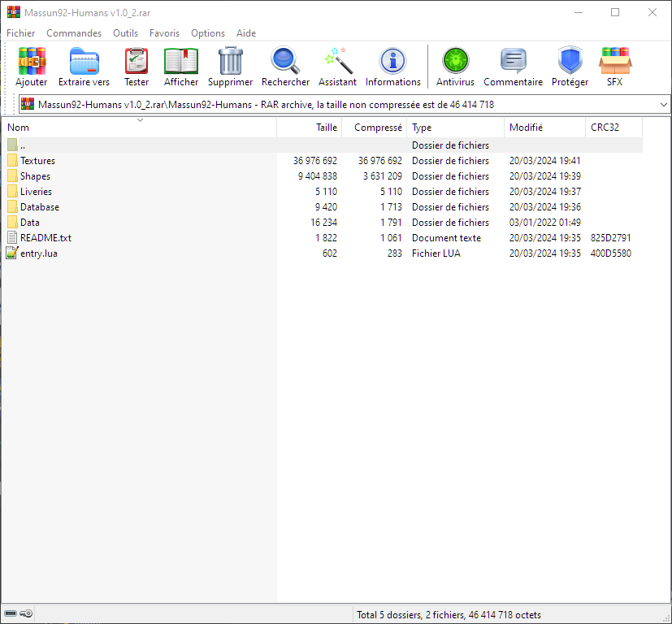Click the Ajouter toolbar icon
The height and width of the screenshot is (624, 672).
32,61
